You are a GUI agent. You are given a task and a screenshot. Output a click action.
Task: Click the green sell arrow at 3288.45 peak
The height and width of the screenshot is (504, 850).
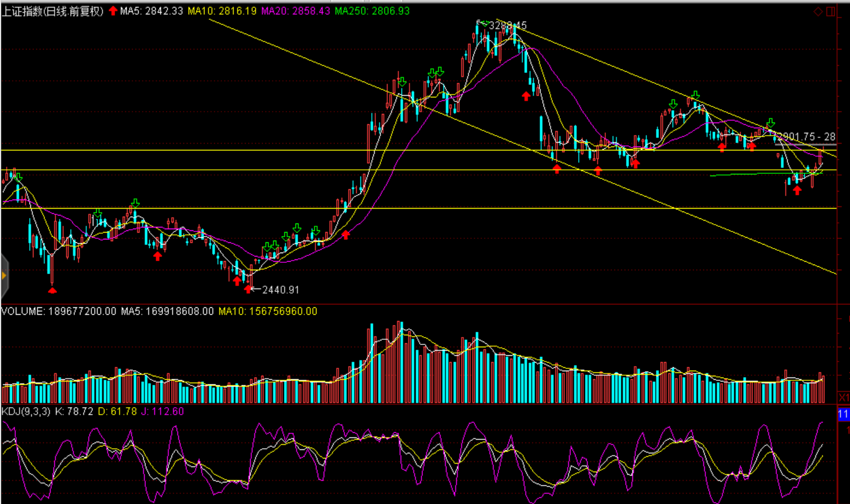click(484, 23)
